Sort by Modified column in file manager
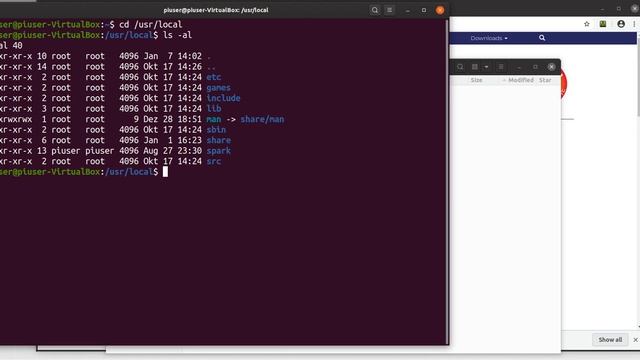Image resolution: width=640 pixels, height=360 pixels. (x=521, y=80)
